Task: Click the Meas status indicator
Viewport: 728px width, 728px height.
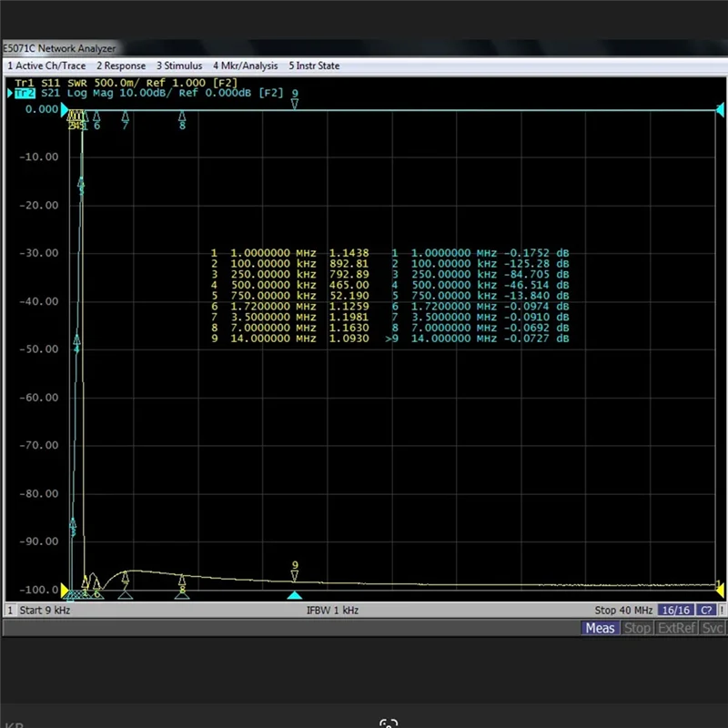Action: [601, 628]
